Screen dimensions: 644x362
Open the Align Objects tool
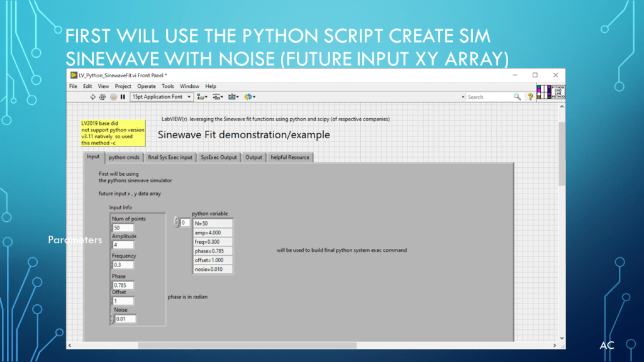click(x=202, y=97)
